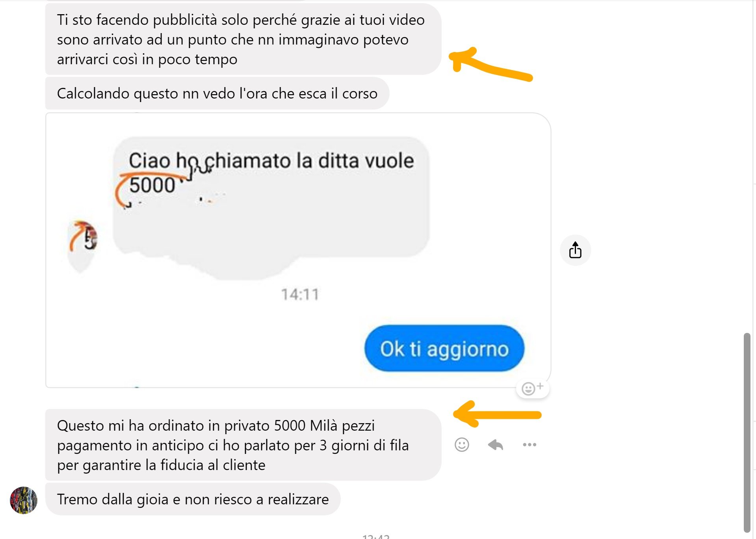The image size is (756, 539).
Task: Click the scrollbar track above the thumb
Action: [x=747, y=165]
